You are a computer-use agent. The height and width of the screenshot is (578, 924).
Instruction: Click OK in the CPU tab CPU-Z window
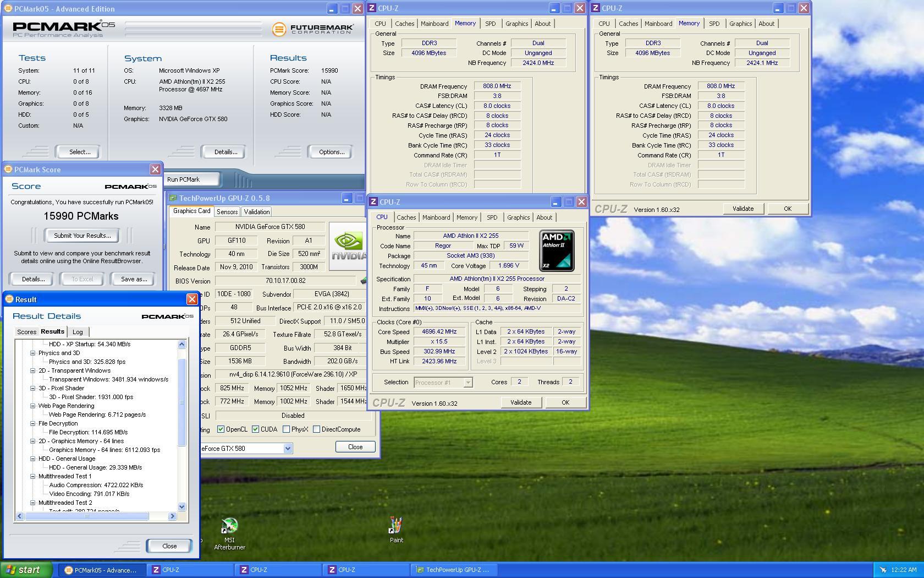(565, 402)
